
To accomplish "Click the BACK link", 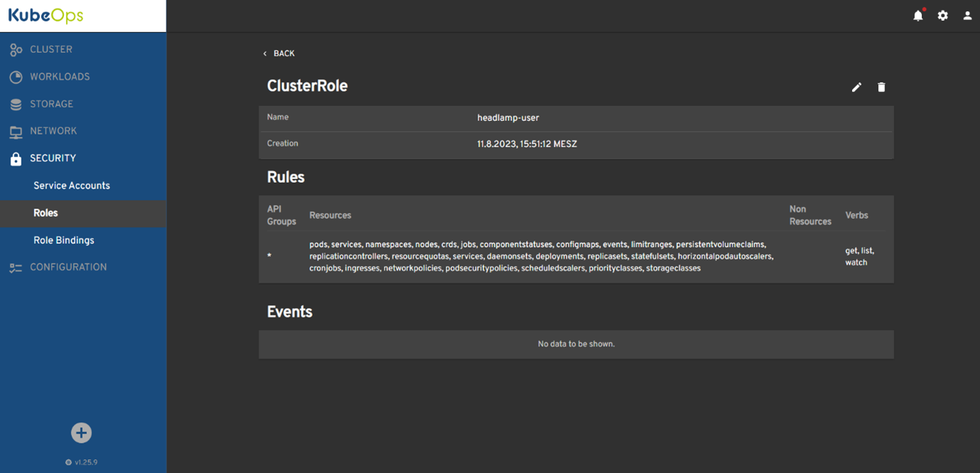I will click(284, 53).
